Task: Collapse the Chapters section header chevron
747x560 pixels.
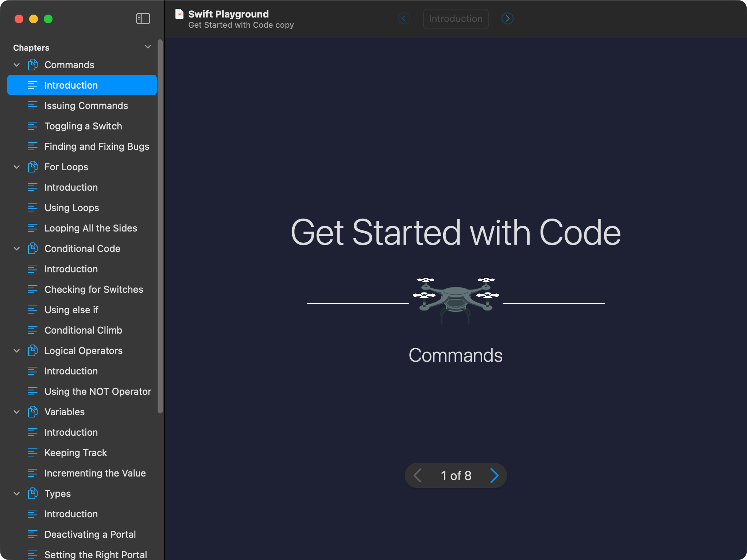Action: coord(148,47)
